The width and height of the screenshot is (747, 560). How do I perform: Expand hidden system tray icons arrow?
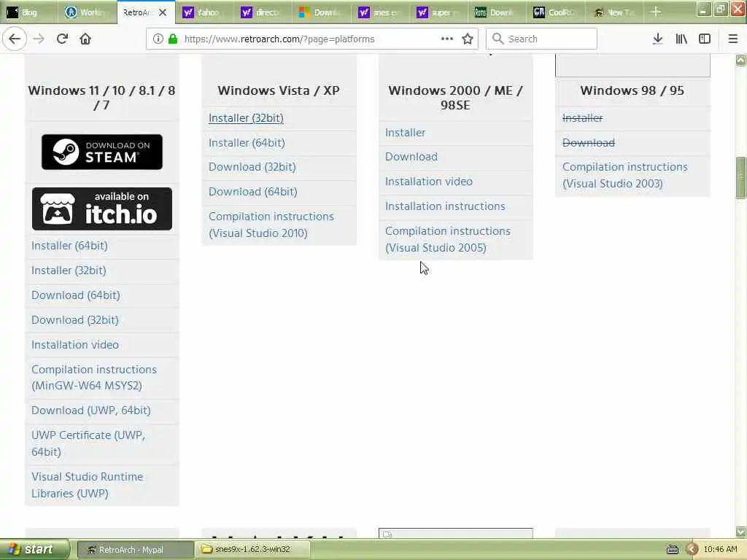click(x=692, y=550)
